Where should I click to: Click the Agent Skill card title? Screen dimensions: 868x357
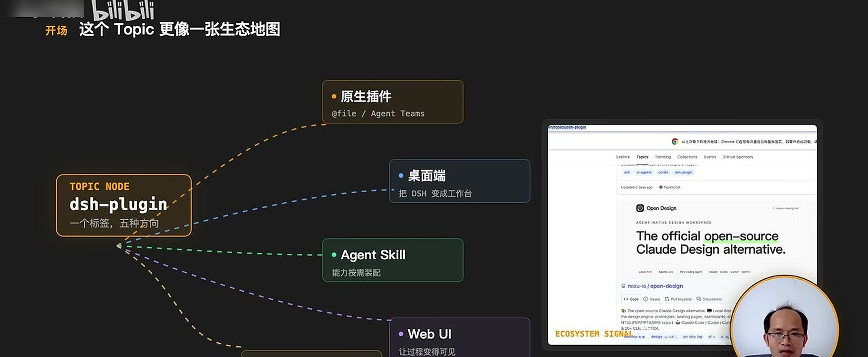[373, 255]
